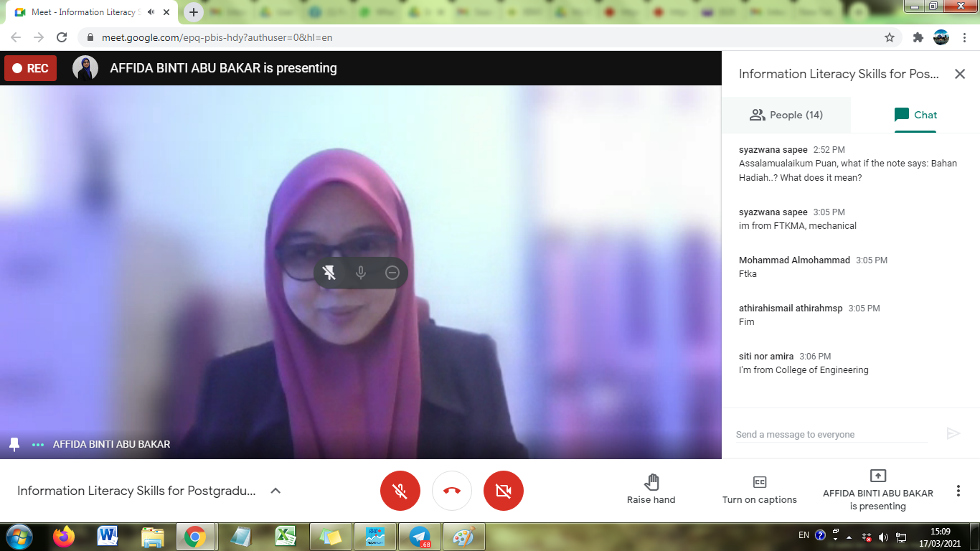Click the bottom-left meeting title text

coord(136,491)
